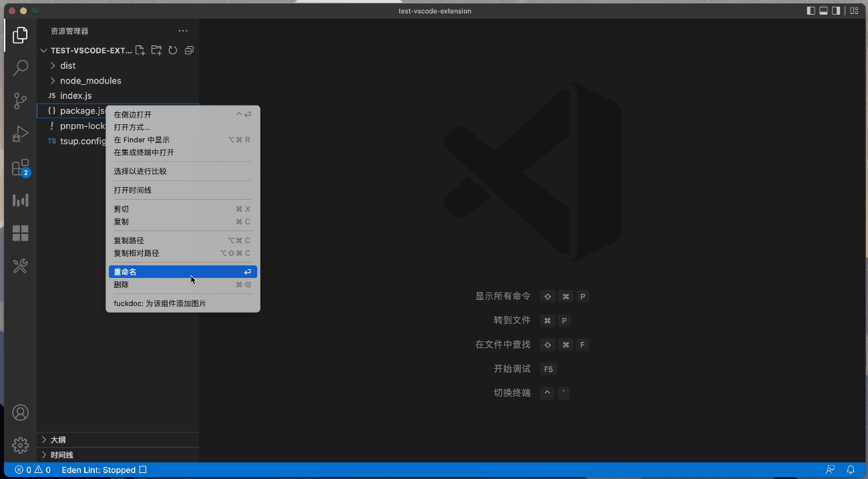Expand the node_modules folder
868x479 pixels.
click(118, 81)
